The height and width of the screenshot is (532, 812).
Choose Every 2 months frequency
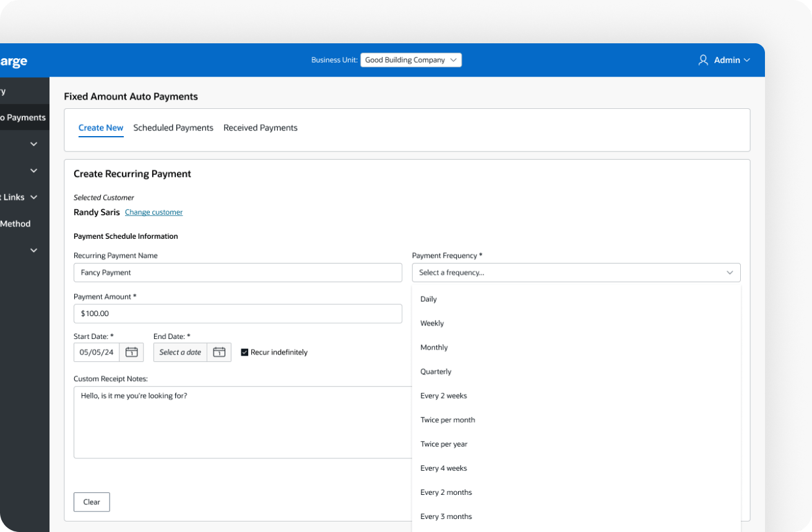point(576,492)
